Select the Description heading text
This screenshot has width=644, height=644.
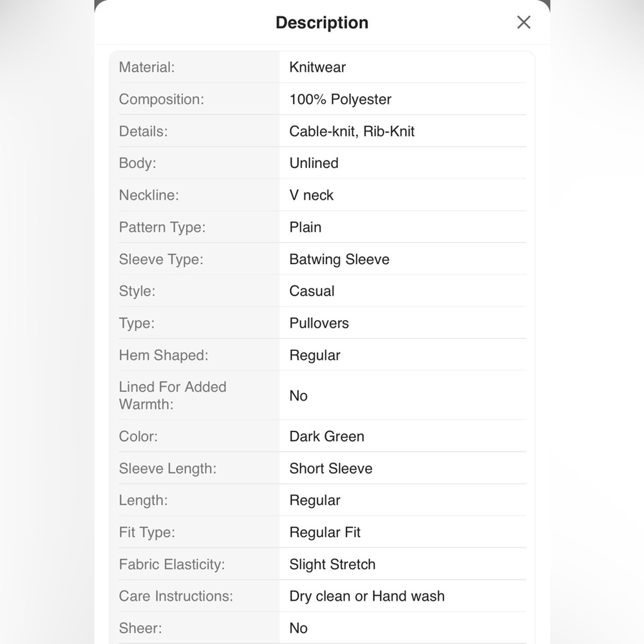pos(322,23)
